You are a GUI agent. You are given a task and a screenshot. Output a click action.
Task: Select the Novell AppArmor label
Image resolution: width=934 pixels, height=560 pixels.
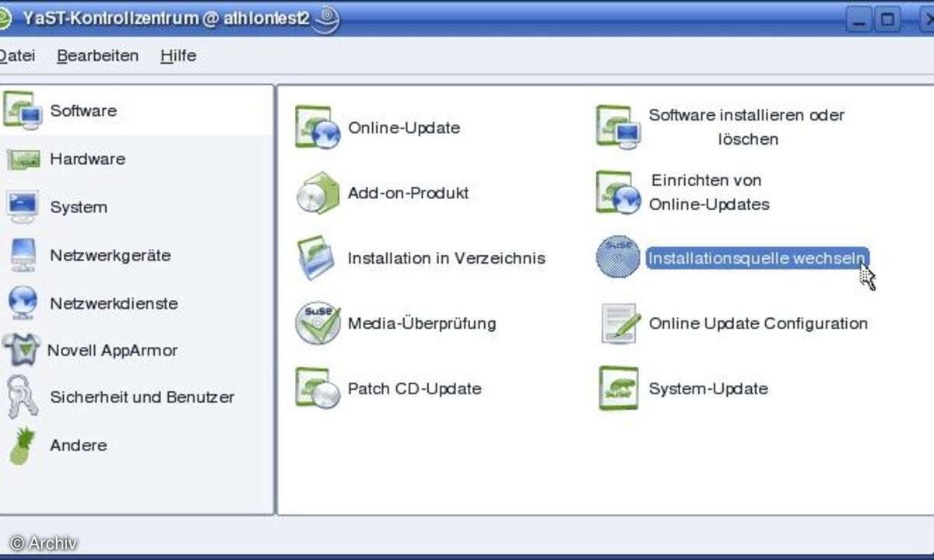[x=112, y=351]
